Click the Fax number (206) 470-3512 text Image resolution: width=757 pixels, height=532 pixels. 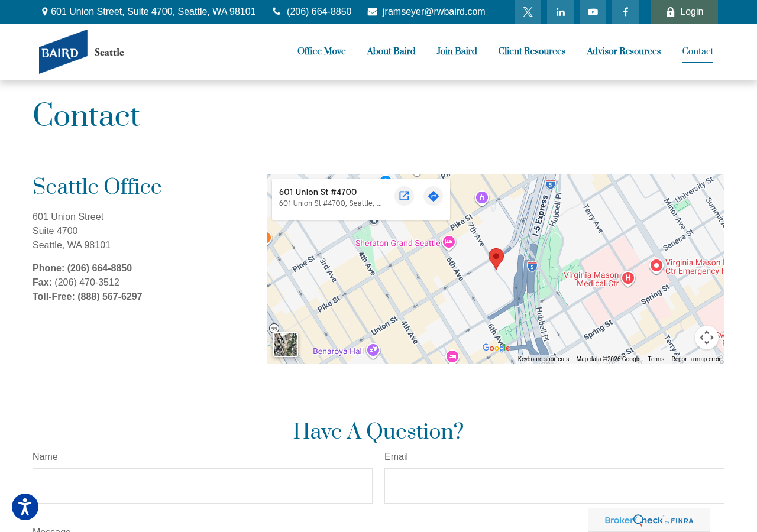point(87,283)
